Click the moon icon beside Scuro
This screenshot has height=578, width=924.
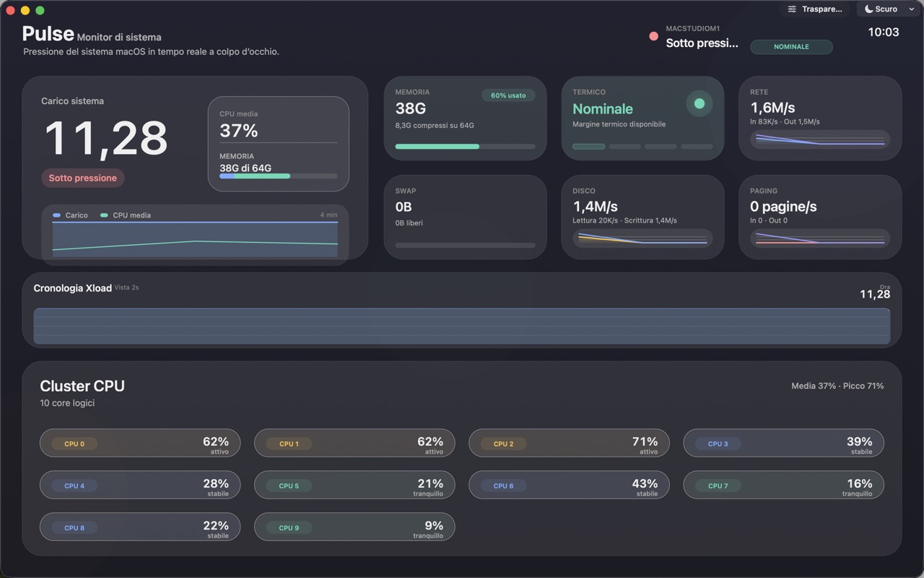click(868, 9)
